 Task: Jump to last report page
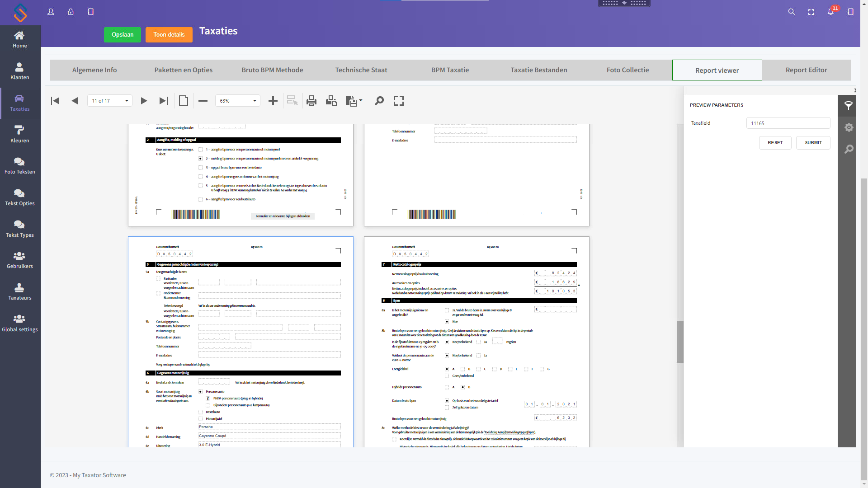(x=164, y=101)
